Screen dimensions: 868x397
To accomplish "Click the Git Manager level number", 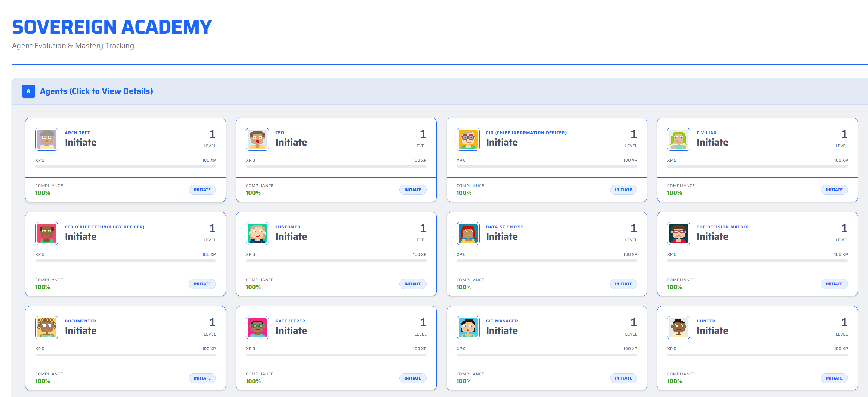I will [633, 322].
